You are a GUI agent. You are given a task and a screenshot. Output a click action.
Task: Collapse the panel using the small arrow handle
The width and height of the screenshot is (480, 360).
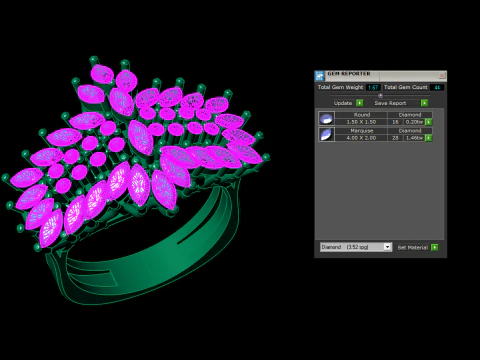click(x=380, y=95)
